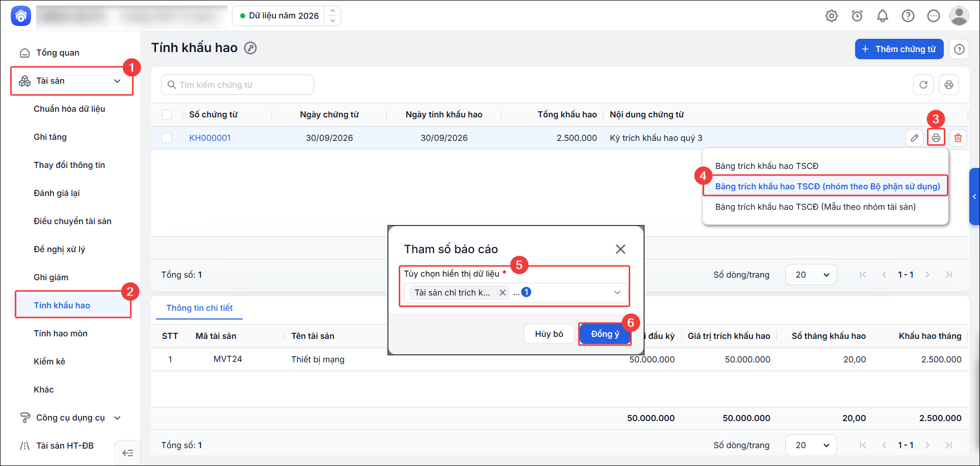Click help icon next to Thêm chứng từ

pos(959,49)
